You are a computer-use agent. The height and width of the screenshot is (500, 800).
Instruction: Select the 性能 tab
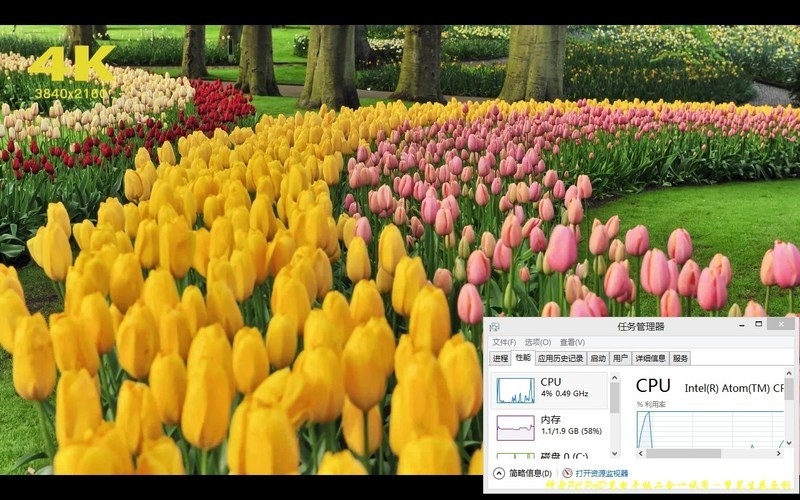pos(523,358)
